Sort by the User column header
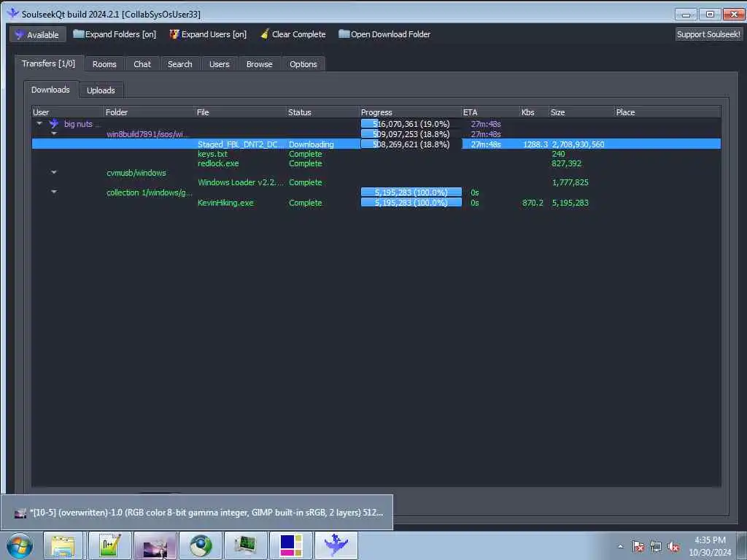The width and height of the screenshot is (747, 560). [67, 112]
